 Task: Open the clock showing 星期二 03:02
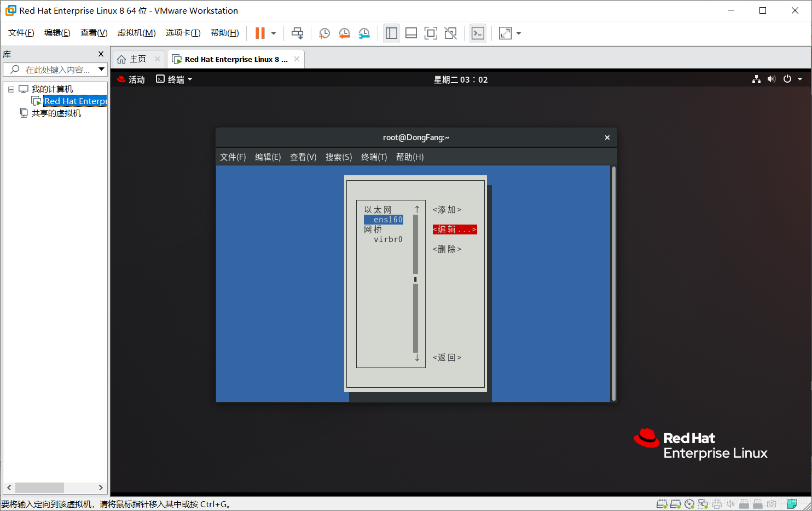pyautogui.click(x=461, y=79)
